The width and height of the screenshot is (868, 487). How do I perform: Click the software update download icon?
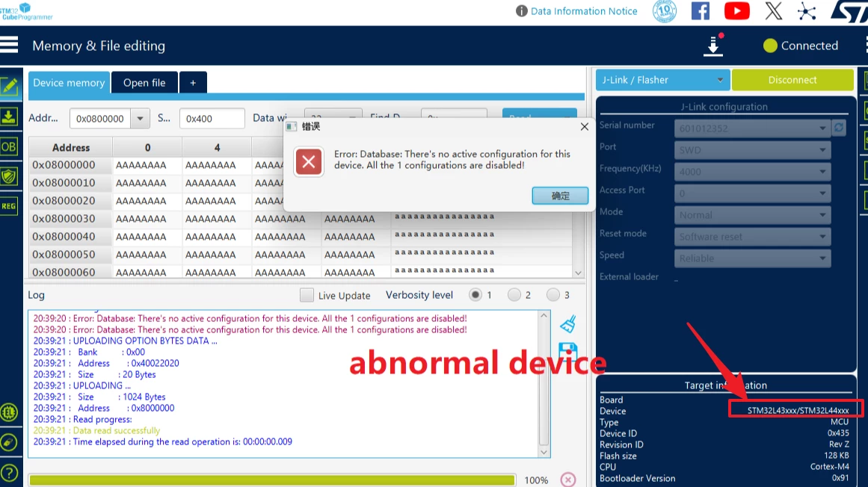click(x=713, y=46)
